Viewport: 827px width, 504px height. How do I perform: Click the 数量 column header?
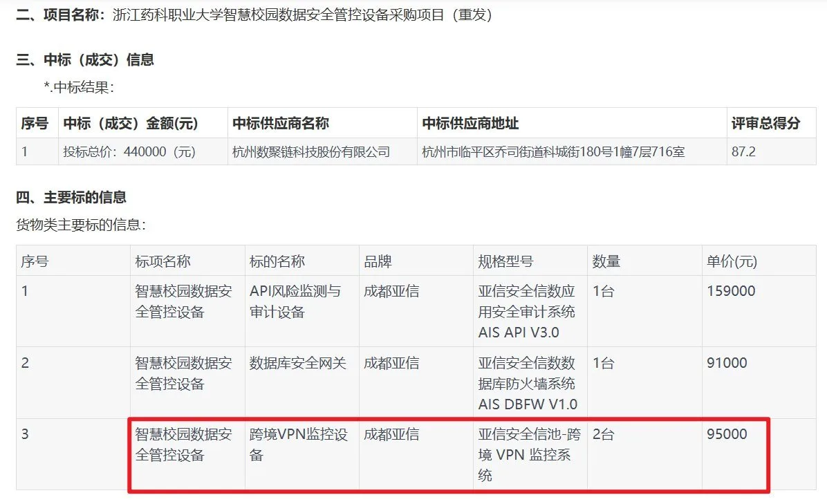(606, 261)
